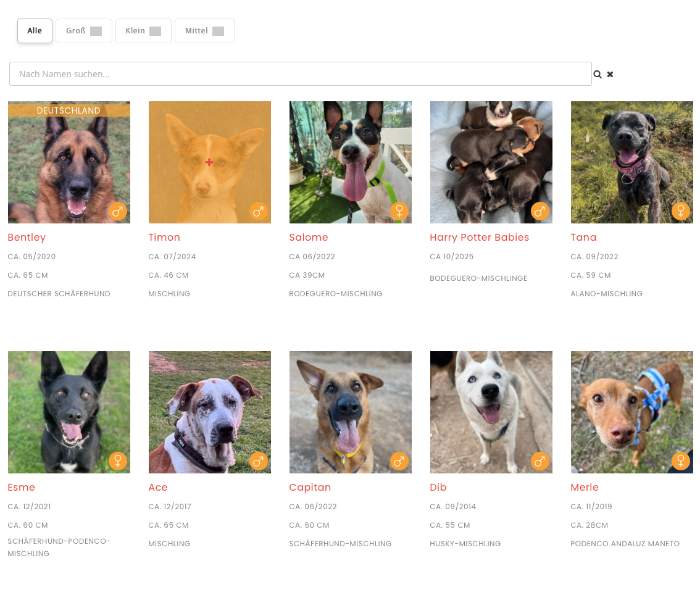700x595 pixels.
Task: Focus the Nach Namen suchen field
Action: [x=300, y=74]
